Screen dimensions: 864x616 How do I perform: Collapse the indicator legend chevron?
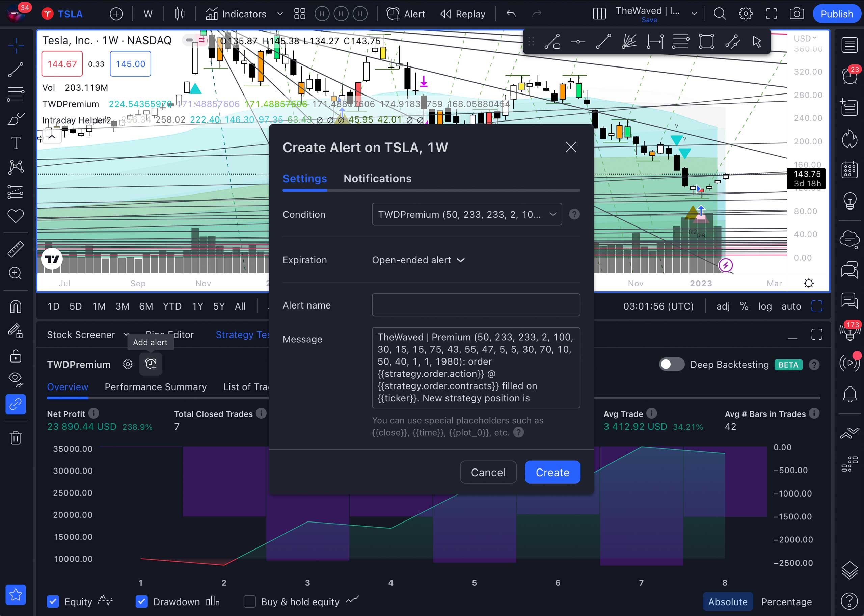(52, 137)
